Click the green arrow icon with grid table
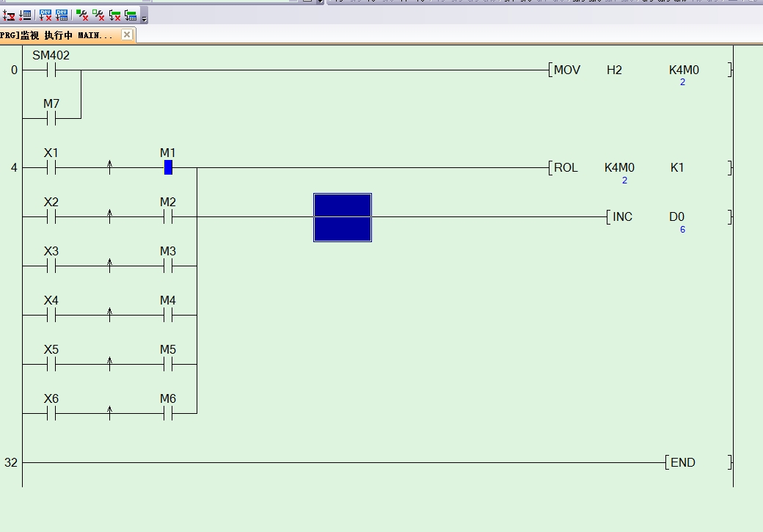The height and width of the screenshot is (532, 763). coord(131,15)
